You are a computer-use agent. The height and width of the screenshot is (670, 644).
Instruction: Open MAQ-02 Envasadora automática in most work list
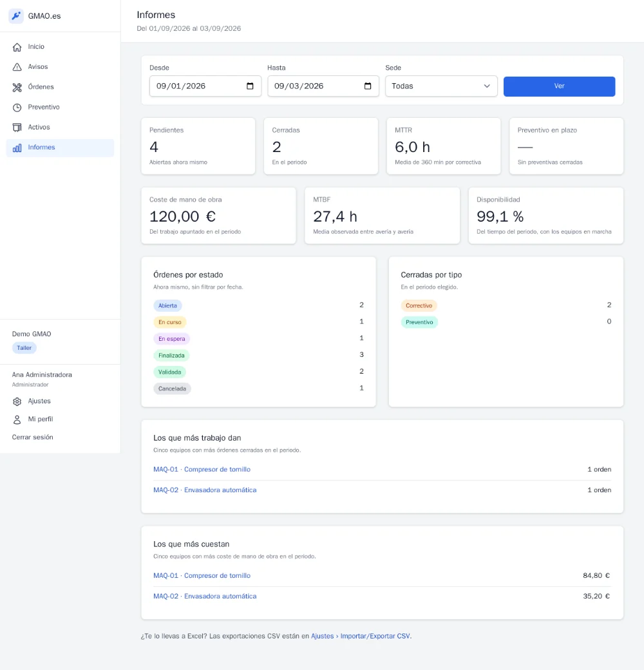click(205, 490)
